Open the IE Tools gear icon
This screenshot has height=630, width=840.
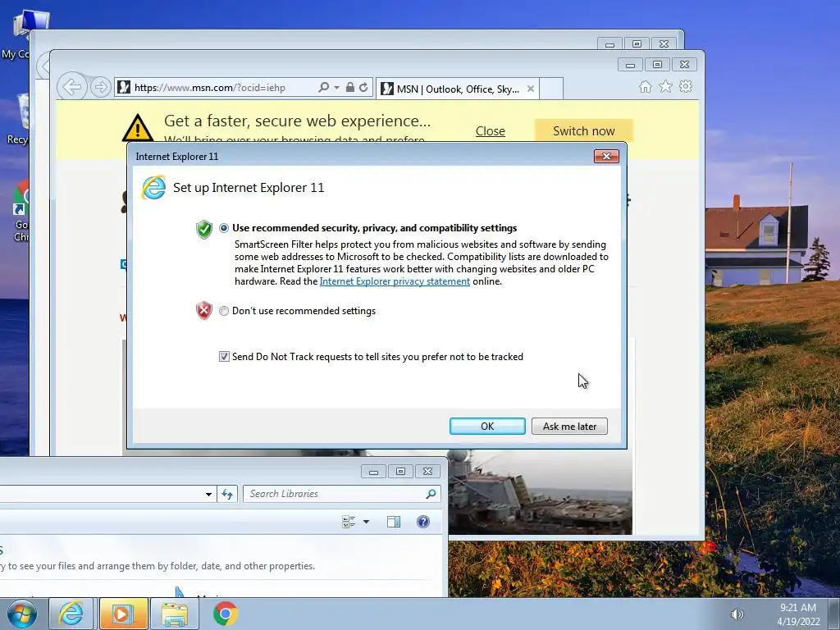(x=686, y=86)
